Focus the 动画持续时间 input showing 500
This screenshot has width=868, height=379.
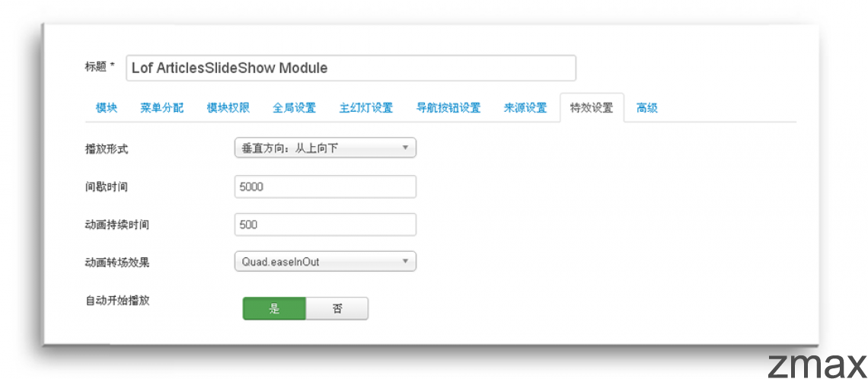point(325,225)
